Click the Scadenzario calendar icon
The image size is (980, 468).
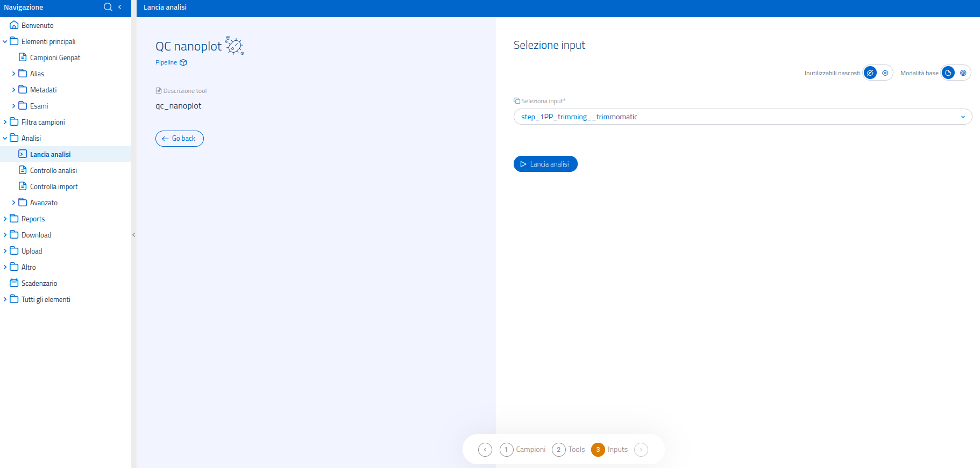pyautogui.click(x=14, y=283)
